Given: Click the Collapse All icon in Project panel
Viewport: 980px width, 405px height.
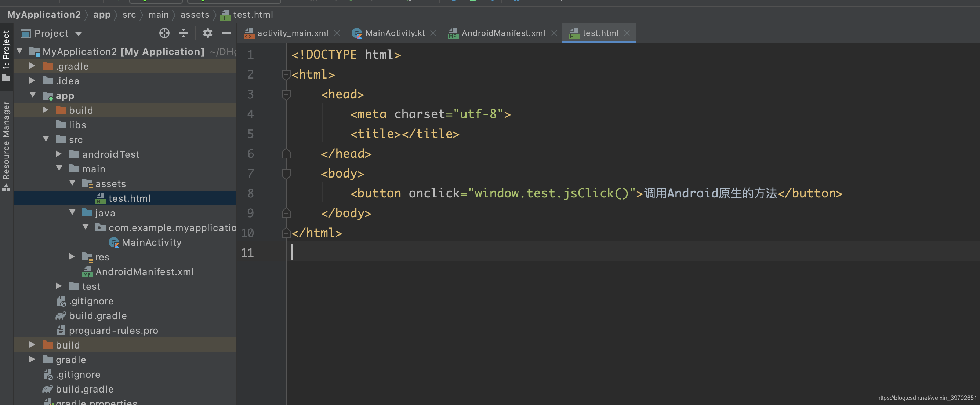Looking at the screenshot, I should 184,33.
